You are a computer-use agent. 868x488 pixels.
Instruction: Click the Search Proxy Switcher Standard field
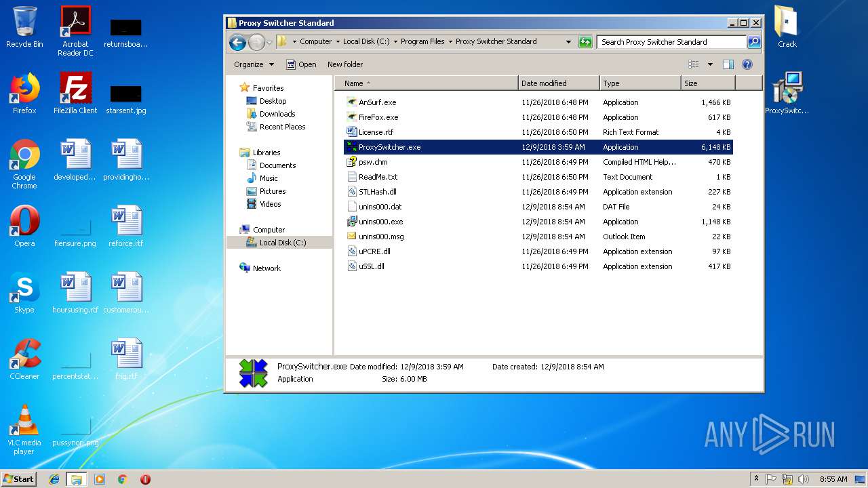click(671, 42)
